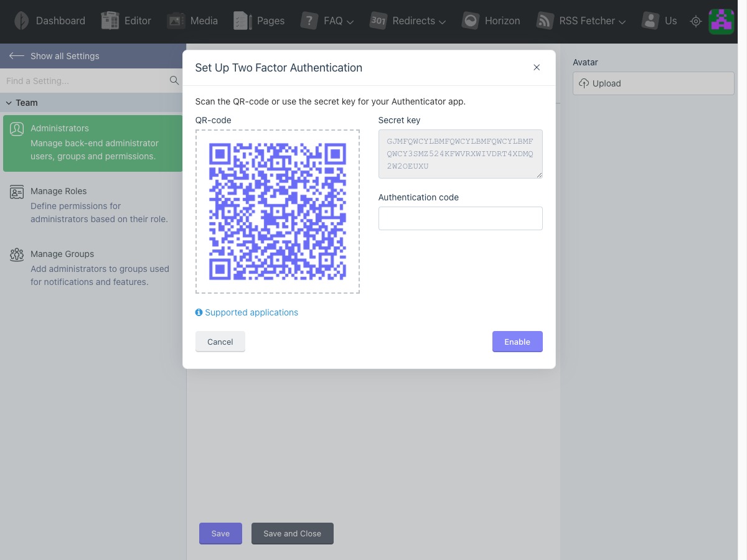Screen dimensions: 747x560
Task: Click the Enable button
Action: click(517, 342)
